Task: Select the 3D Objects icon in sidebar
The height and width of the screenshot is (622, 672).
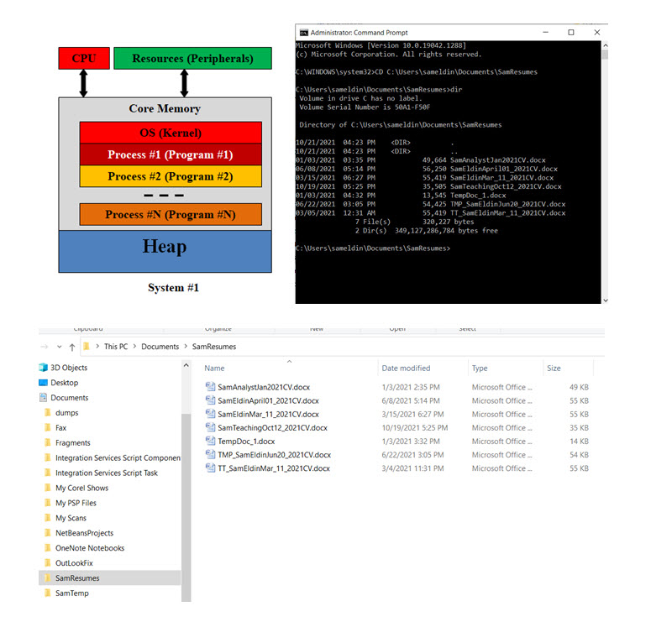Action: click(44, 368)
